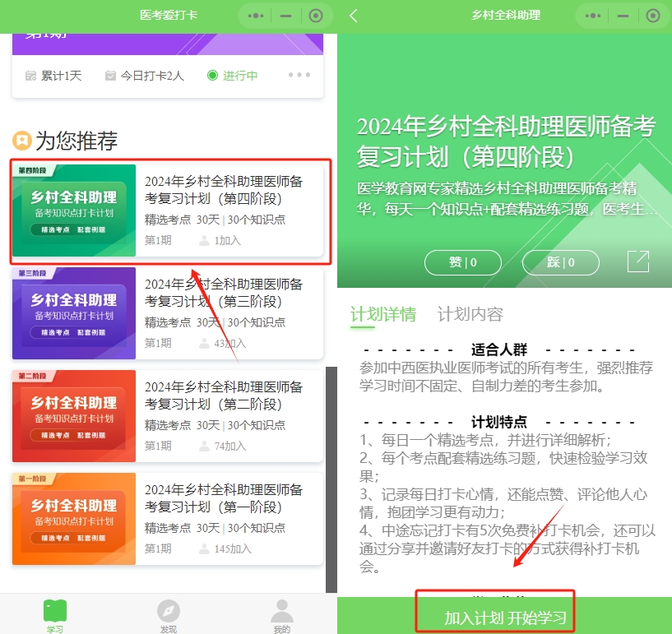
Task: Open the more options dots beside 进行中
Action: [x=299, y=76]
